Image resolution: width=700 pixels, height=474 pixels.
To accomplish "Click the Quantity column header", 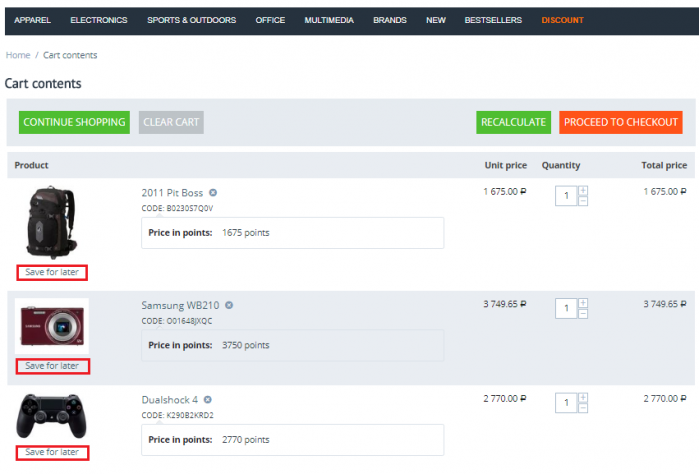I will [x=561, y=166].
